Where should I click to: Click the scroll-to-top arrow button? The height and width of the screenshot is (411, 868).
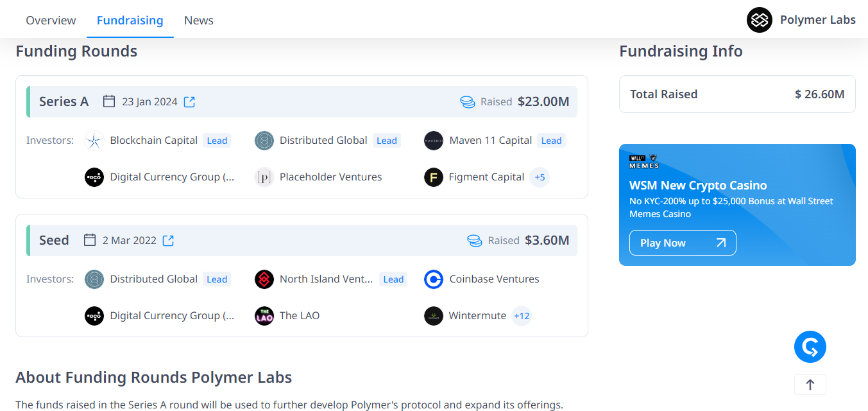click(810, 385)
